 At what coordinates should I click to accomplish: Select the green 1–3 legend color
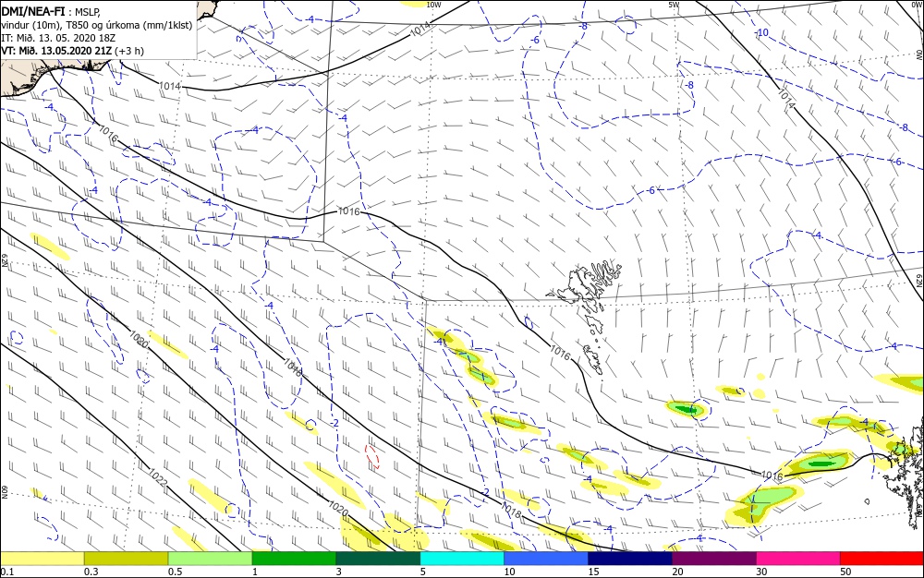pyautogui.click(x=294, y=559)
